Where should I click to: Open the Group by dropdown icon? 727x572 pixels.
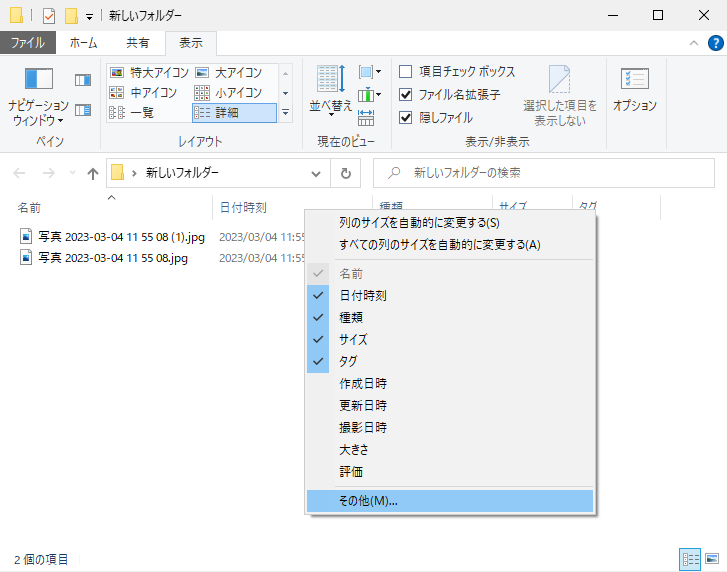coord(370,72)
